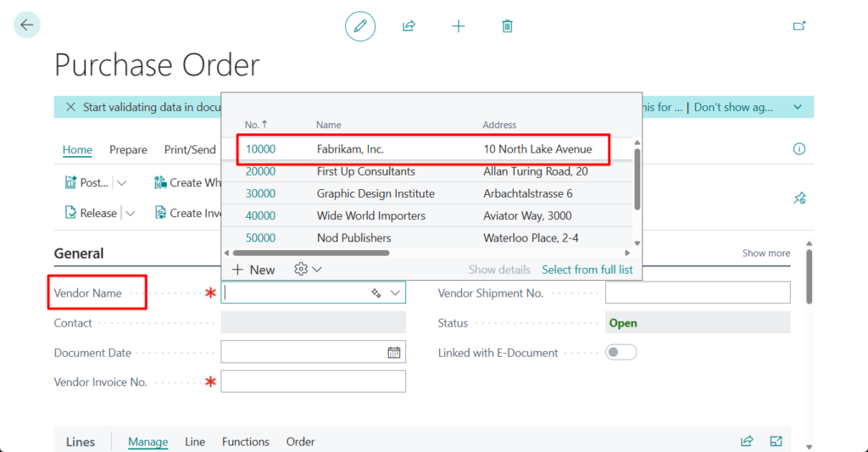Click the pin icon on action bar

tap(798, 198)
